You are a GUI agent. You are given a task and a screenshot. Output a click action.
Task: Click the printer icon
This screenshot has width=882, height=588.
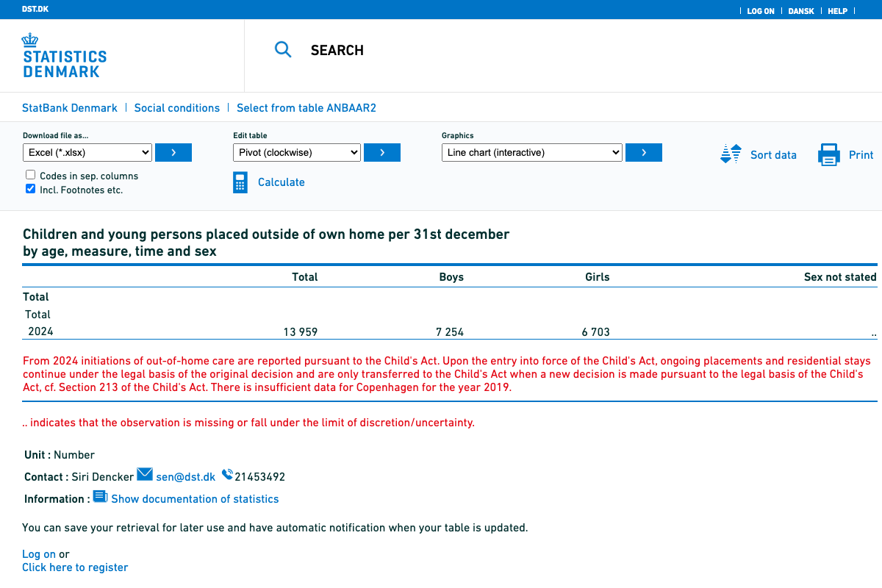point(829,155)
